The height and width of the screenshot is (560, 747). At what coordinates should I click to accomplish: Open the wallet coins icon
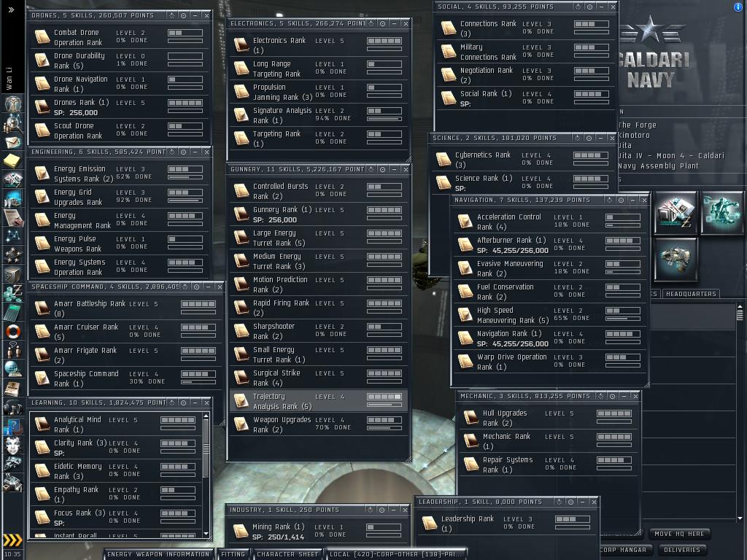point(13,292)
